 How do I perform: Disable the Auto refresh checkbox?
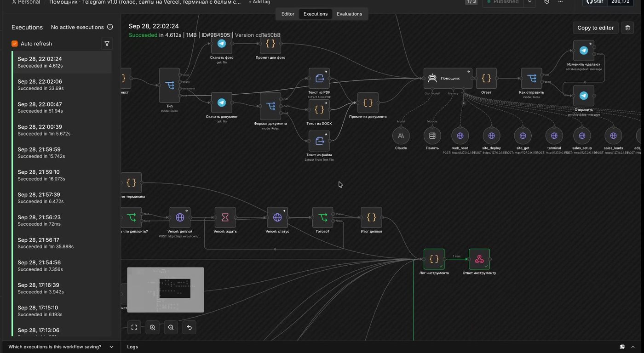[15, 44]
